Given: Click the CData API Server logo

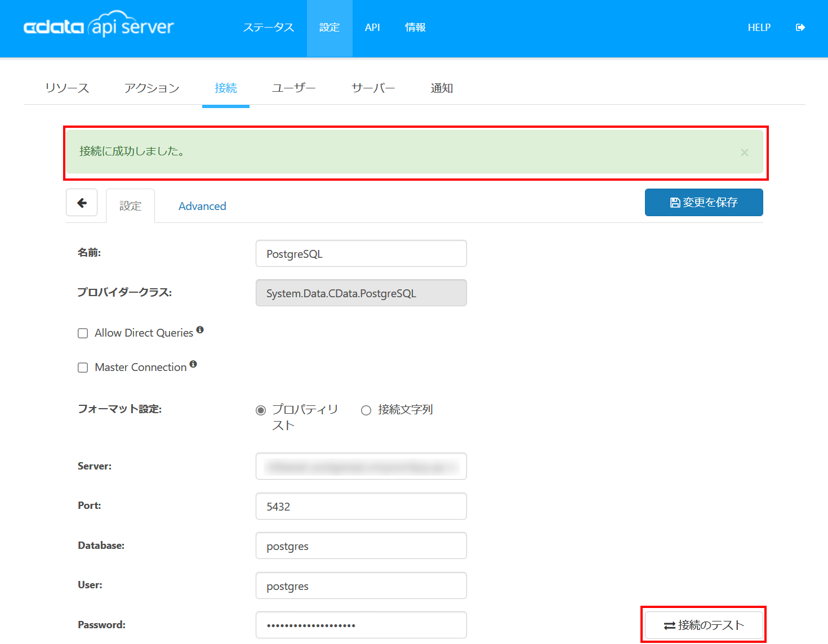Looking at the screenshot, I should pyautogui.click(x=99, y=26).
